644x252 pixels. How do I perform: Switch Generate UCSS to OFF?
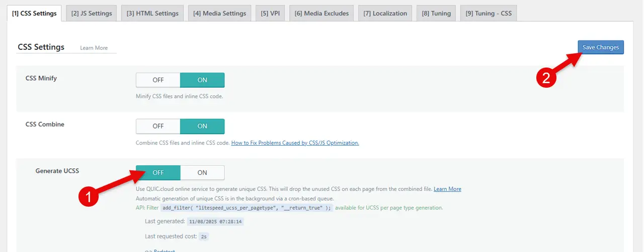pyautogui.click(x=158, y=173)
